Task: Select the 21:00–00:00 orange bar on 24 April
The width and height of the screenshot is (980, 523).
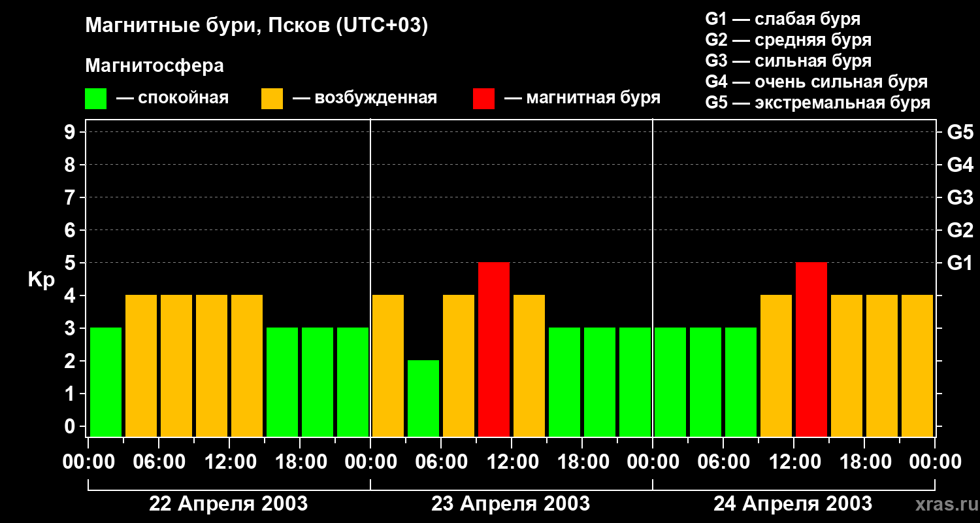Action: pos(917,365)
